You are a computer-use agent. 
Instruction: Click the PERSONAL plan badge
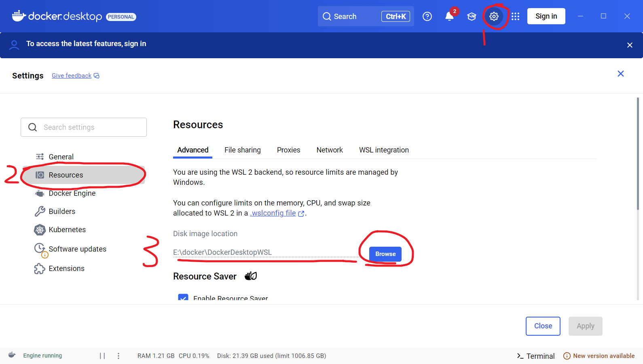point(121,17)
